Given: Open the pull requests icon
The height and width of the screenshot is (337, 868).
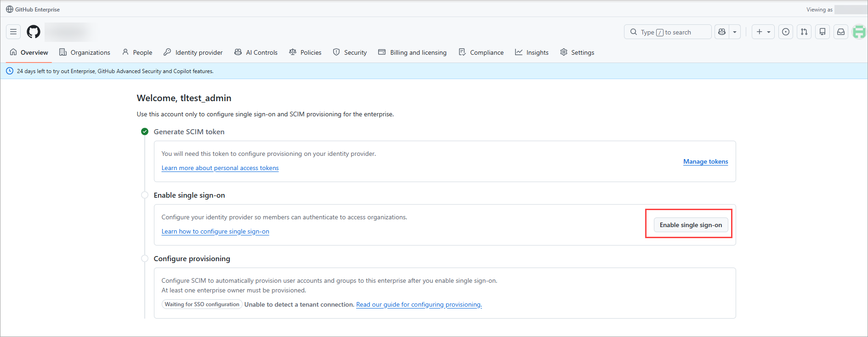Looking at the screenshot, I should (x=804, y=32).
